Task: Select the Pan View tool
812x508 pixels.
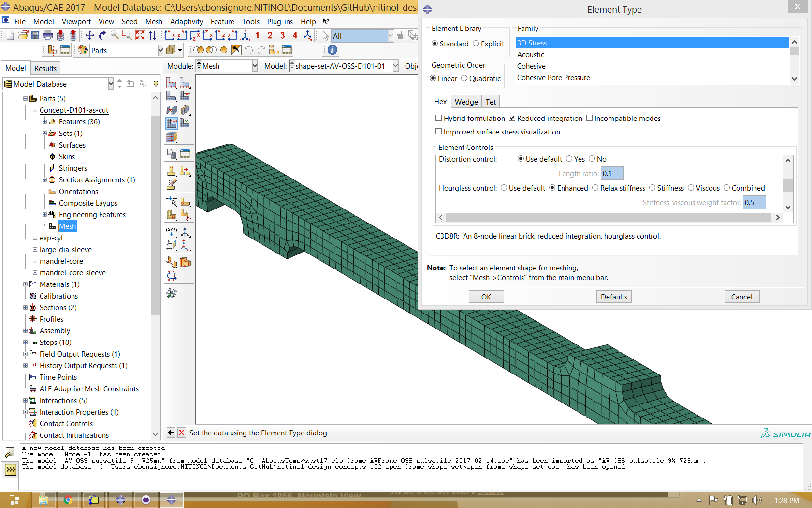Action: pyautogui.click(x=90, y=35)
